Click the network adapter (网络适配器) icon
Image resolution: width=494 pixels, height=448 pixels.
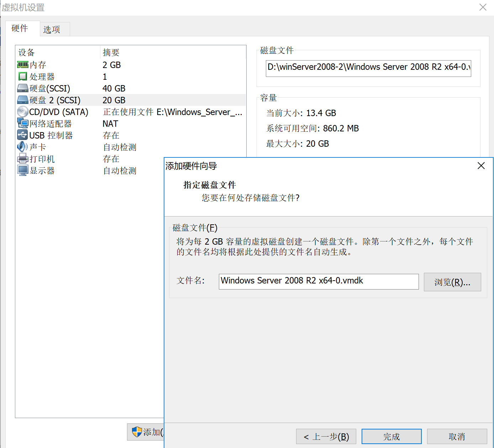coord(23,124)
